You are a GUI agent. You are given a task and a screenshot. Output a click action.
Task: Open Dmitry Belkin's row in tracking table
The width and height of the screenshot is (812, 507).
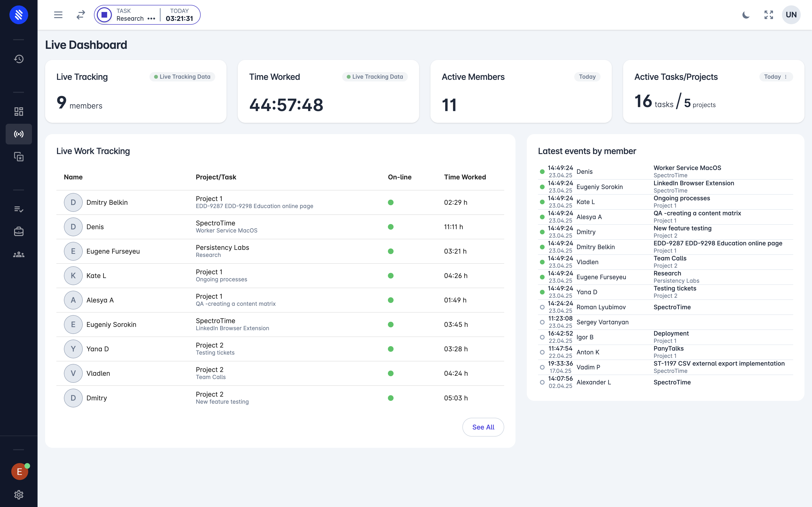click(x=107, y=202)
